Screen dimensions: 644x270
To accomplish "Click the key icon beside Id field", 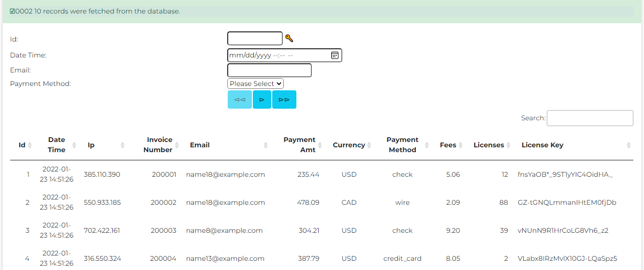I will click(x=289, y=39).
